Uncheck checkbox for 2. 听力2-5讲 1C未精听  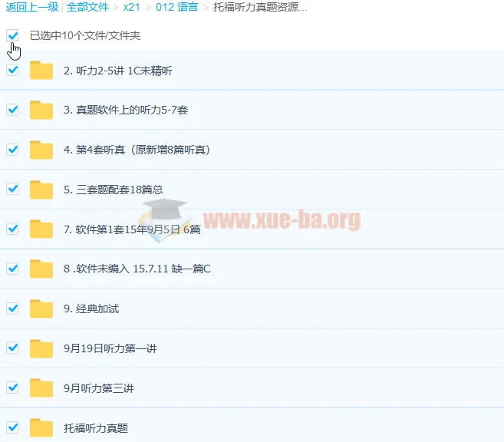(x=12, y=70)
